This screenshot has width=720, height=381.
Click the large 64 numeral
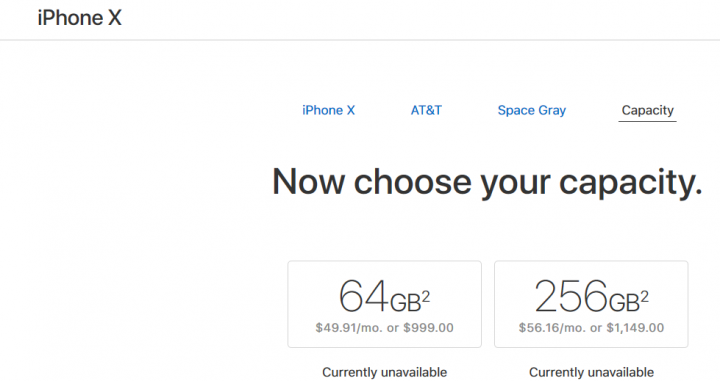[364, 296]
